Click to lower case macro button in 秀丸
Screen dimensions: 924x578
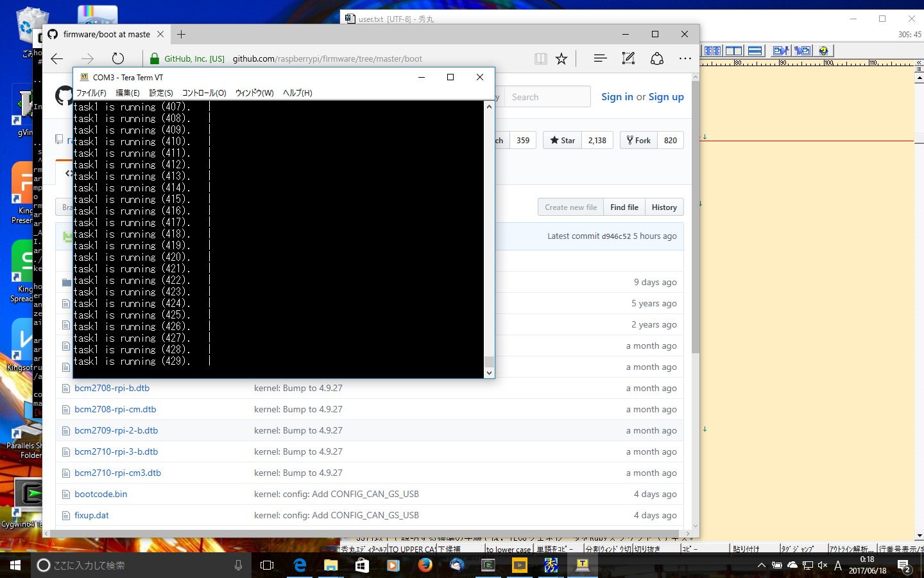[x=509, y=549]
